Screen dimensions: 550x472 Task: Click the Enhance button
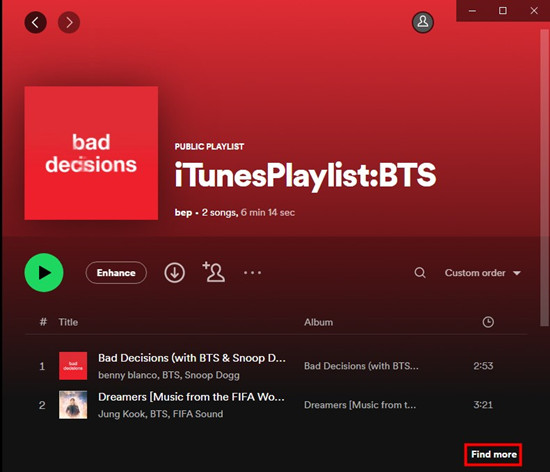click(x=116, y=272)
